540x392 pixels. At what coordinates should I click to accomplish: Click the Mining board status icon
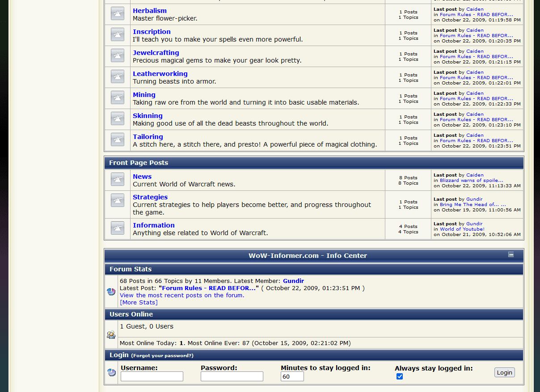pyautogui.click(x=118, y=98)
